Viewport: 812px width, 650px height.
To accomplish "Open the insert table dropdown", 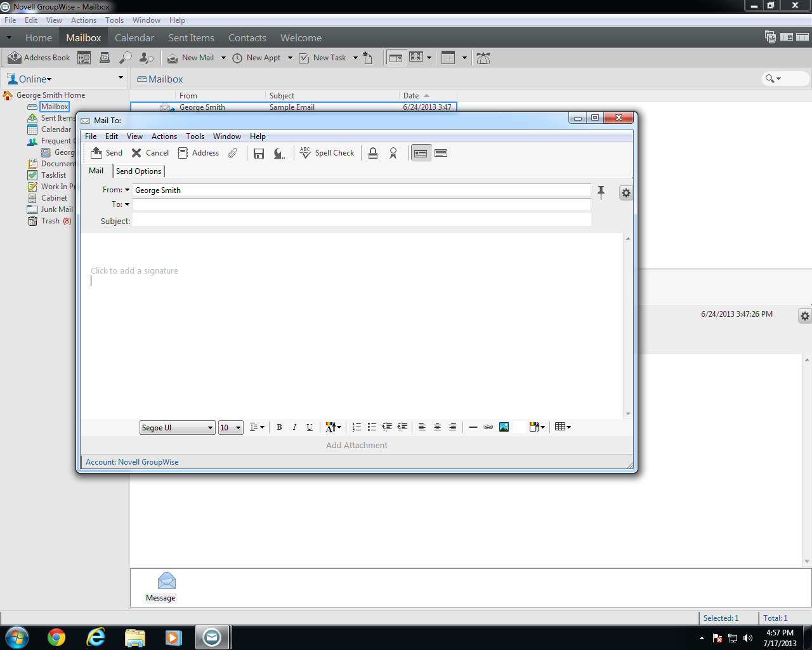I will (x=563, y=427).
